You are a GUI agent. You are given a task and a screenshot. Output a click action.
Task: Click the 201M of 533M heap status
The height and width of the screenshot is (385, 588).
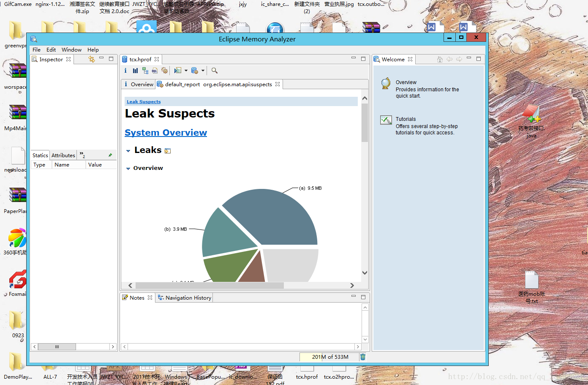pyautogui.click(x=330, y=357)
